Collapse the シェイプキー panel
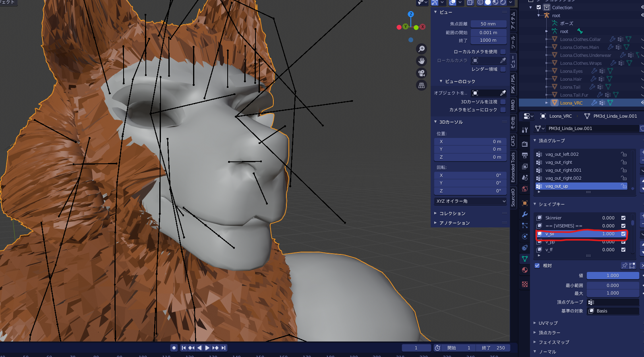Screen dimensions: 644x357 coord(535,204)
